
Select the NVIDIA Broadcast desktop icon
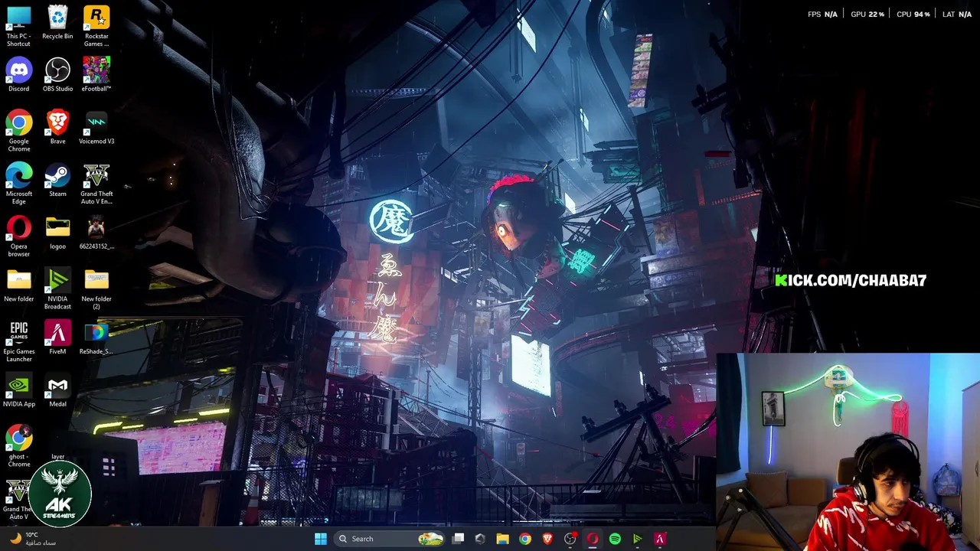point(57,289)
